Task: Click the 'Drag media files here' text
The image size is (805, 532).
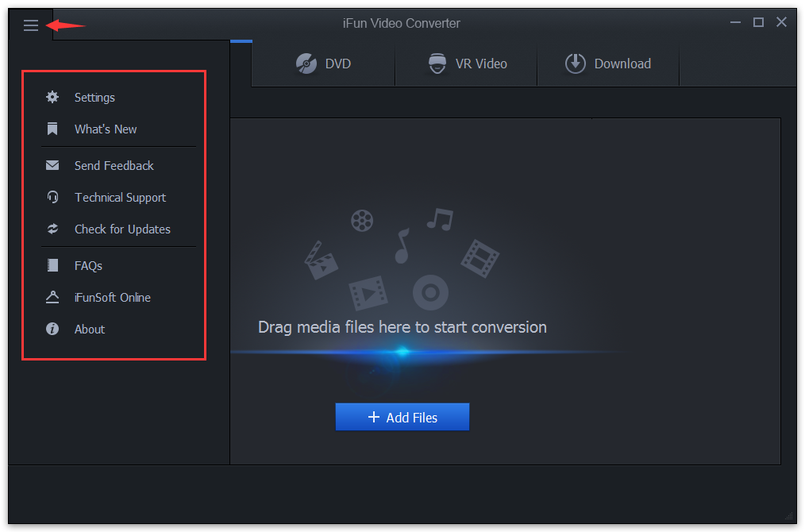Action: coord(402,327)
